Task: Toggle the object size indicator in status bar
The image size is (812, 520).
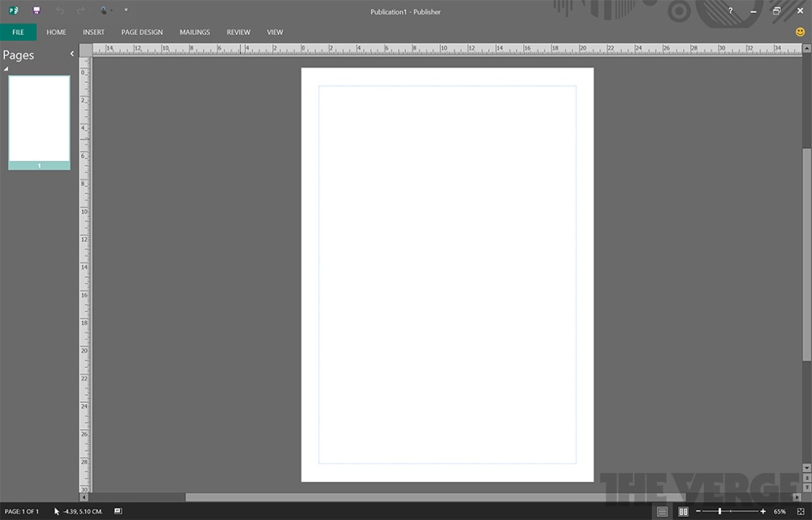Action: coord(118,511)
